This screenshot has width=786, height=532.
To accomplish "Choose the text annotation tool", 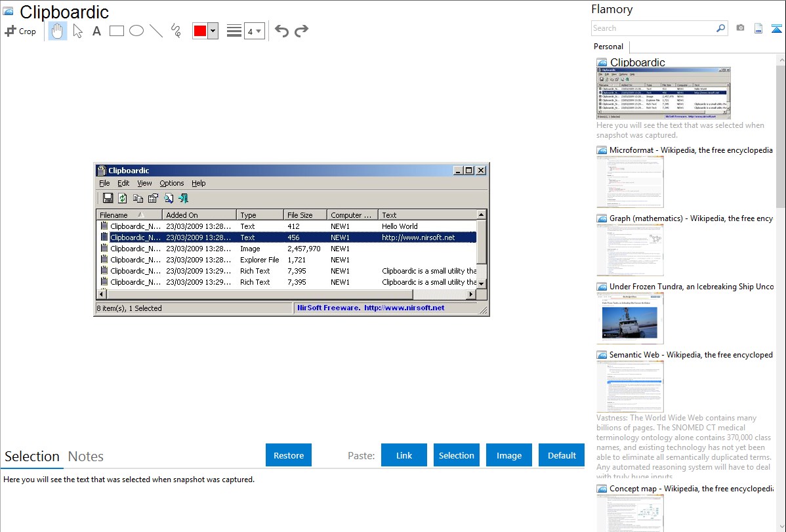I will pyautogui.click(x=96, y=31).
